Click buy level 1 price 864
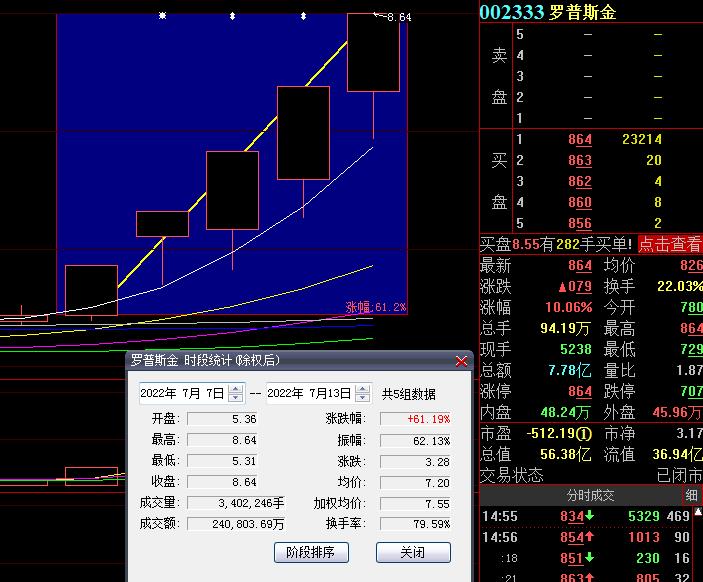 pos(580,140)
